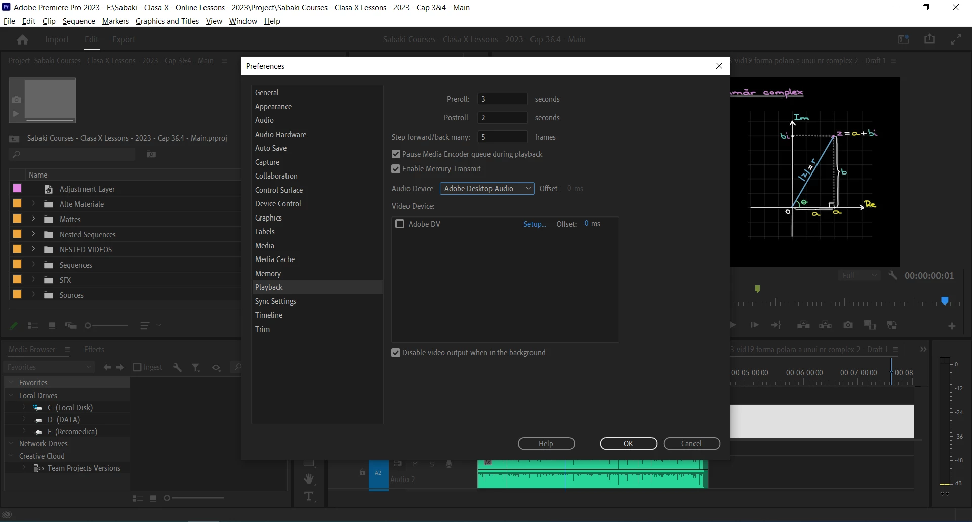The height and width of the screenshot is (522, 980).
Task: Select the Hand tool
Action: pyautogui.click(x=309, y=478)
